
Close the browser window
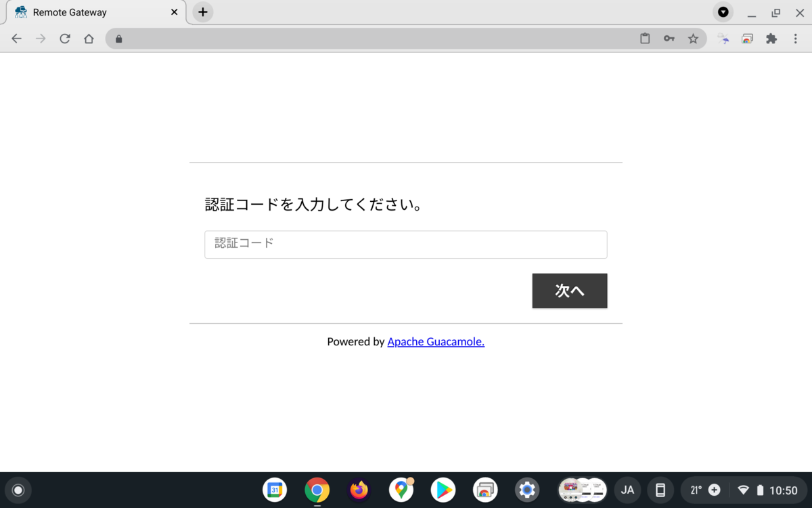click(800, 12)
